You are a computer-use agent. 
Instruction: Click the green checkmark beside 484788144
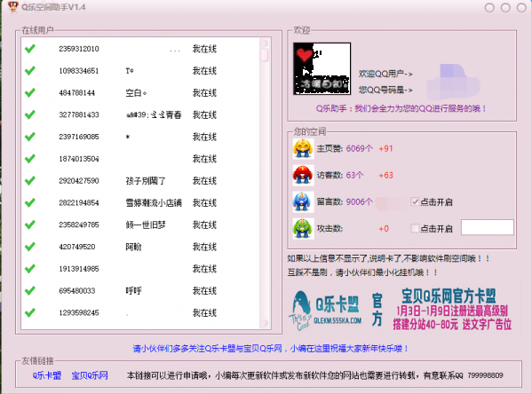30,92
